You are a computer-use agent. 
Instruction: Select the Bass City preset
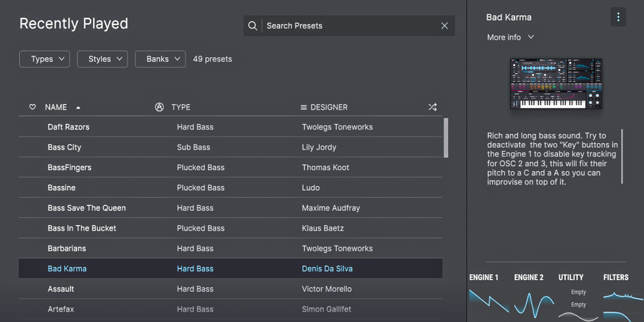coord(231,147)
